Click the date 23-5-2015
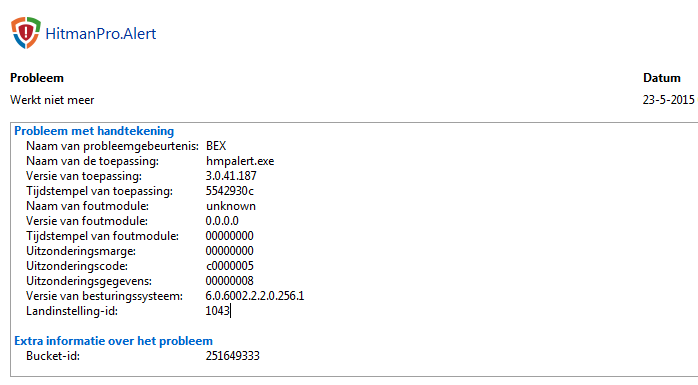Viewport: 698px width, 385px height. (668, 100)
